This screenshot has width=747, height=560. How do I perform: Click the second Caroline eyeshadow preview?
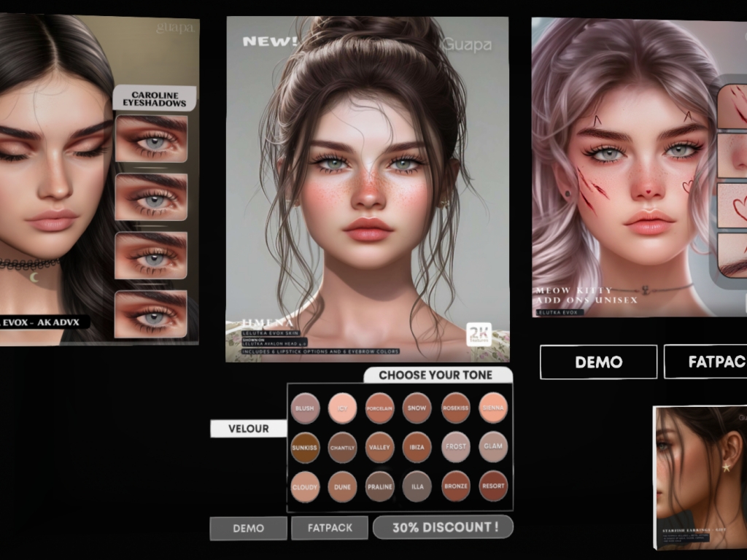tap(151, 197)
